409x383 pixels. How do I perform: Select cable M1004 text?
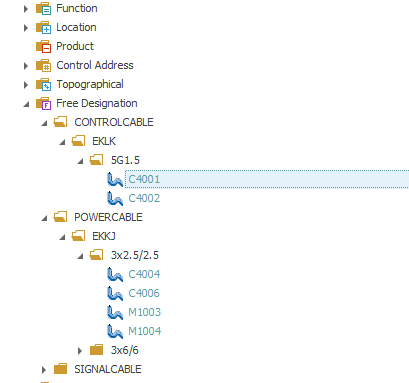point(145,331)
